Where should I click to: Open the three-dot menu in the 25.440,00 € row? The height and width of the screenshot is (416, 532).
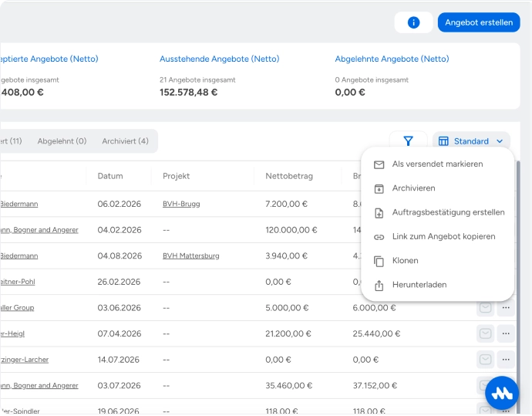coord(506,333)
